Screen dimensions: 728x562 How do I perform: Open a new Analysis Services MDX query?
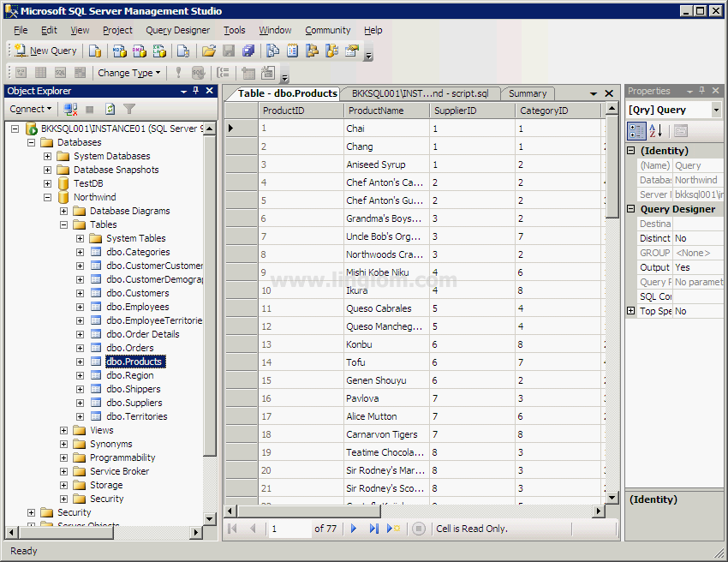coord(119,51)
